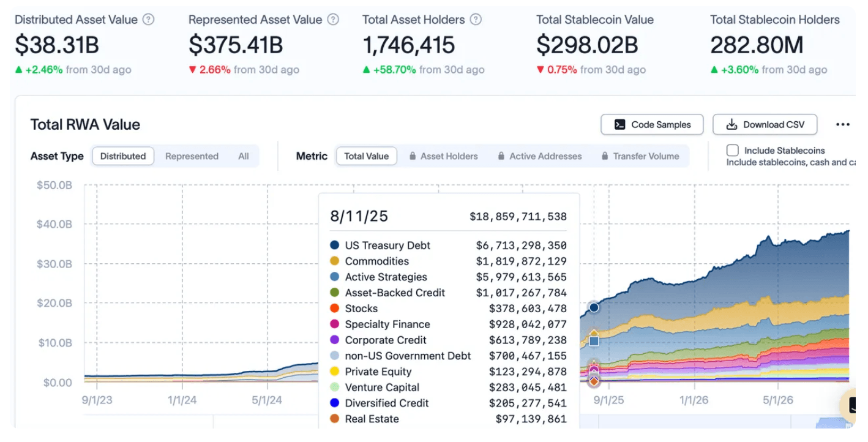Viewport: 868px width, 442px height.
Task: Click the Commodities value $1,819,872,129
Action: click(x=522, y=261)
